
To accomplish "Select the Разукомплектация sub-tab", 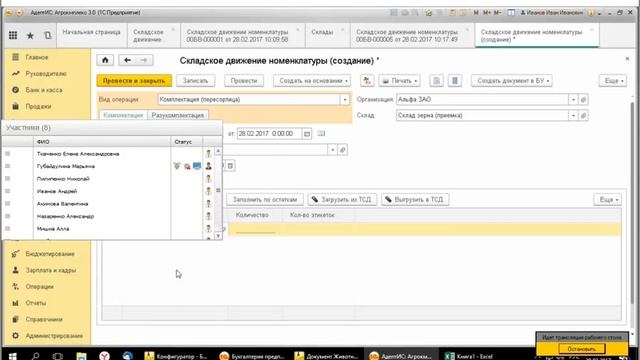I will click(178, 116).
